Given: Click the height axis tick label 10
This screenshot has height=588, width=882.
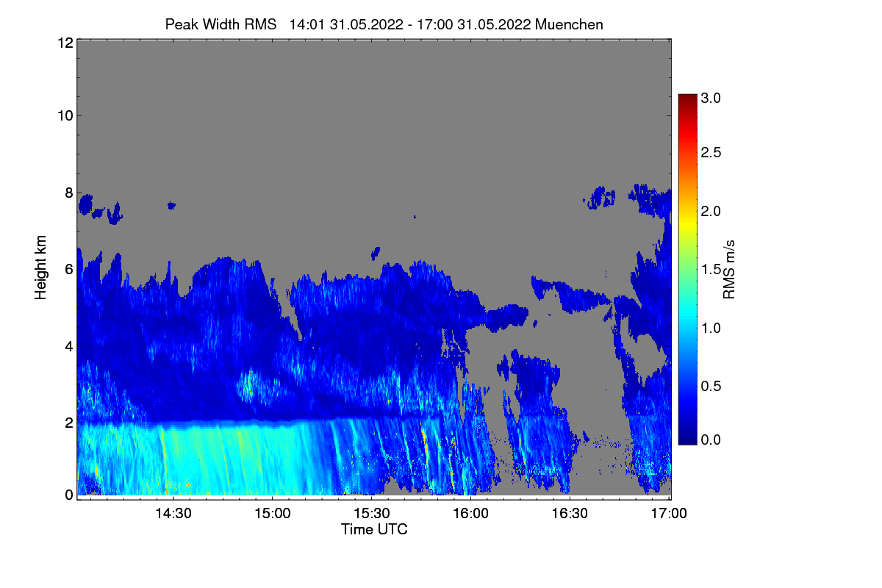Looking at the screenshot, I should [x=65, y=115].
